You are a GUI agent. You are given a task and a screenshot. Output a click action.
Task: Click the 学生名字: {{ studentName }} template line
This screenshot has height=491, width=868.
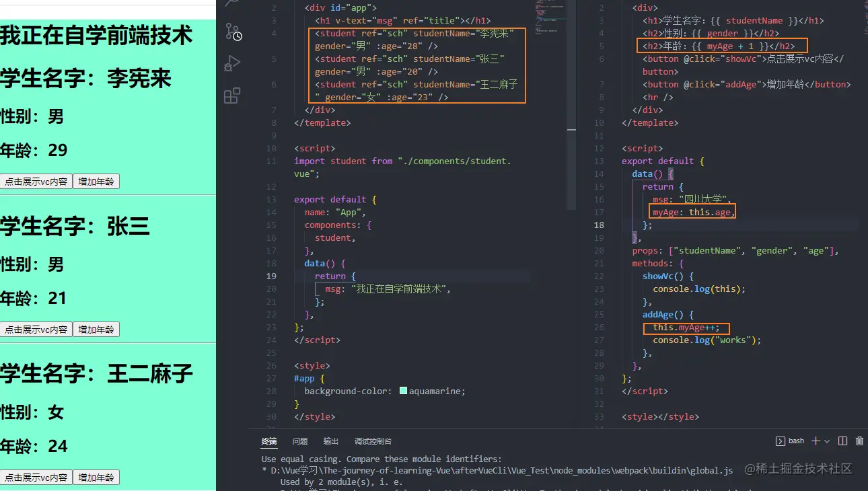733,20
